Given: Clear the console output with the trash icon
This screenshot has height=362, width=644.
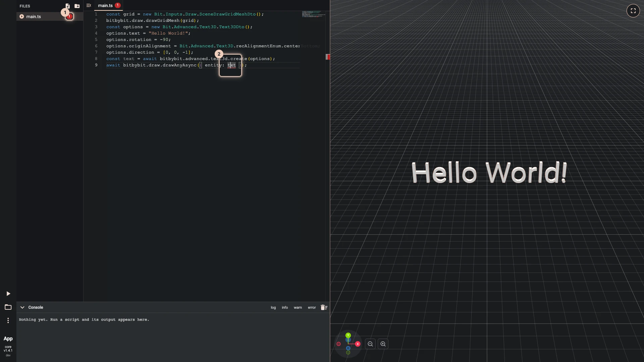Looking at the screenshot, I should [324, 307].
